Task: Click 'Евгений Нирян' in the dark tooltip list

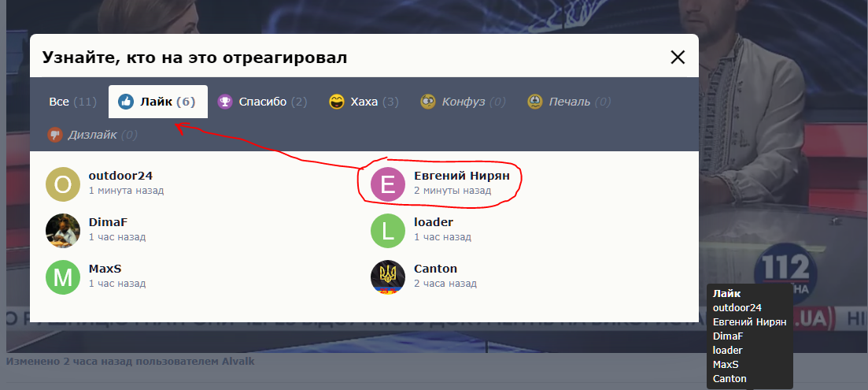Action: (749, 322)
